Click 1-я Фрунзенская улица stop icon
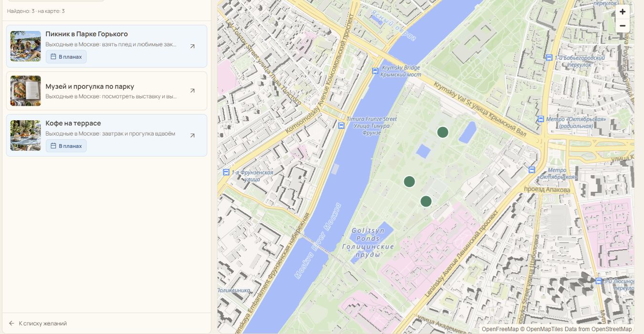The width and height of the screenshot is (644, 334). (226, 172)
